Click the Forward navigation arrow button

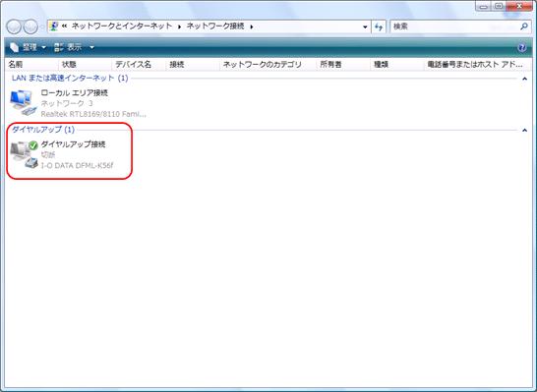tap(30, 27)
